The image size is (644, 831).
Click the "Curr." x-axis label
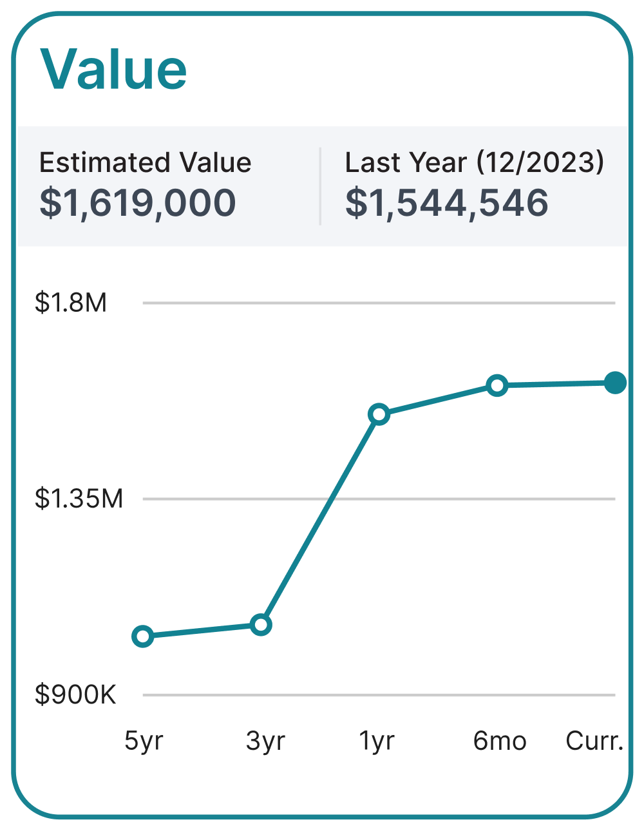click(594, 741)
